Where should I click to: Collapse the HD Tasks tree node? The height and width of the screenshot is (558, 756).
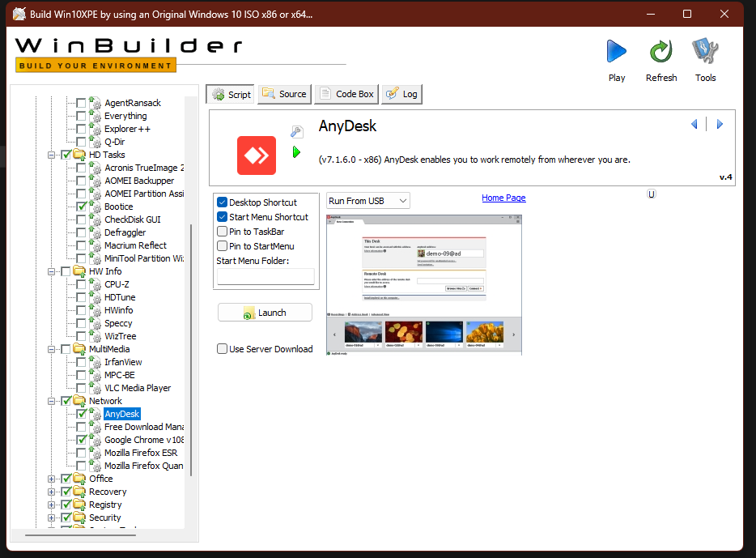pos(51,155)
